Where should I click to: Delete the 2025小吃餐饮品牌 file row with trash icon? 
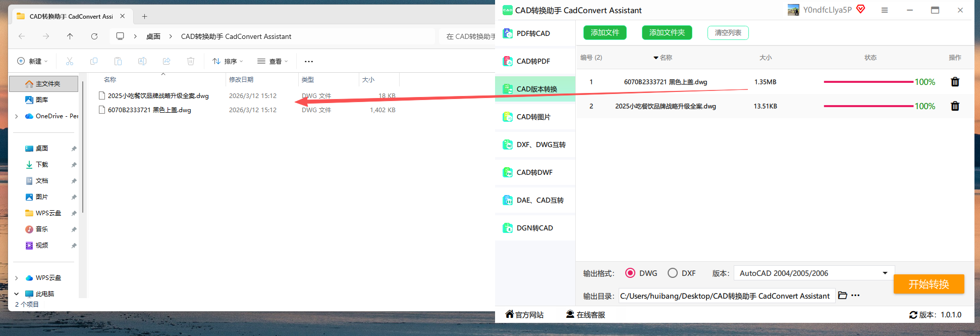click(x=955, y=106)
